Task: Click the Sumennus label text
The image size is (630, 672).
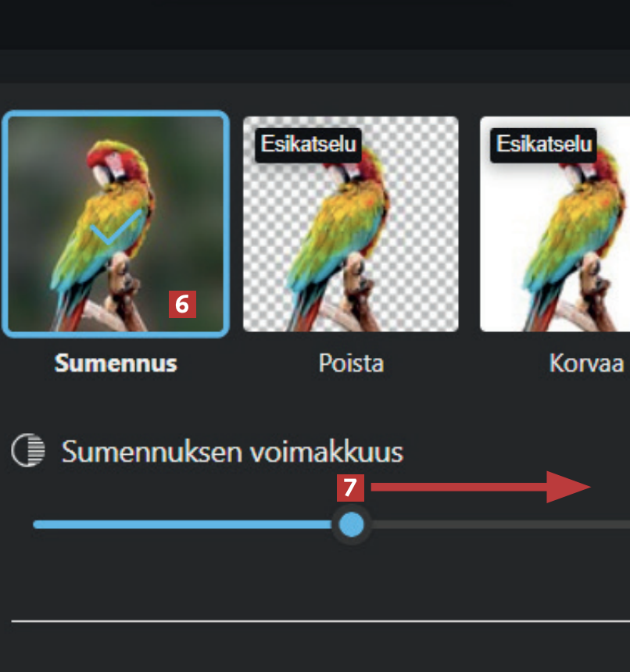Action: pyautogui.click(x=116, y=363)
